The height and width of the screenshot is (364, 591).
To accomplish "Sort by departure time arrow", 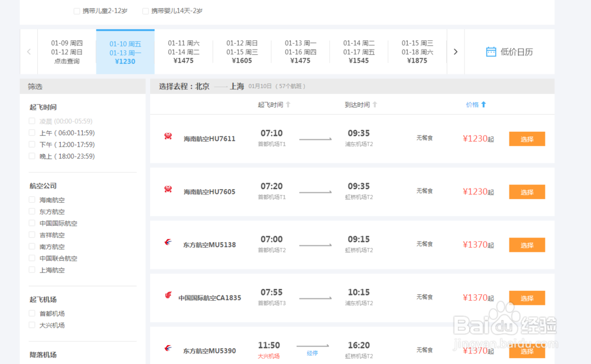I will [x=288, y=105].
